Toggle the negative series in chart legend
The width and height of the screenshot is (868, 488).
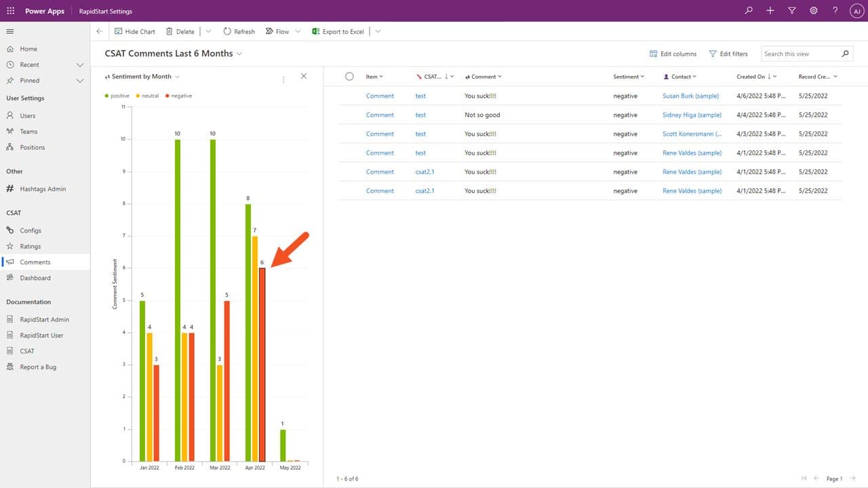tap(178, 96)
